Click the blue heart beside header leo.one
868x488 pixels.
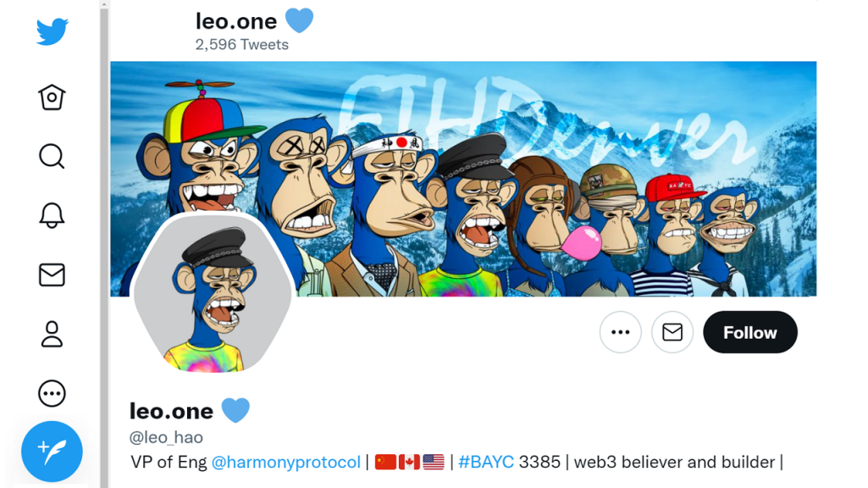click(x=300, y=21)
